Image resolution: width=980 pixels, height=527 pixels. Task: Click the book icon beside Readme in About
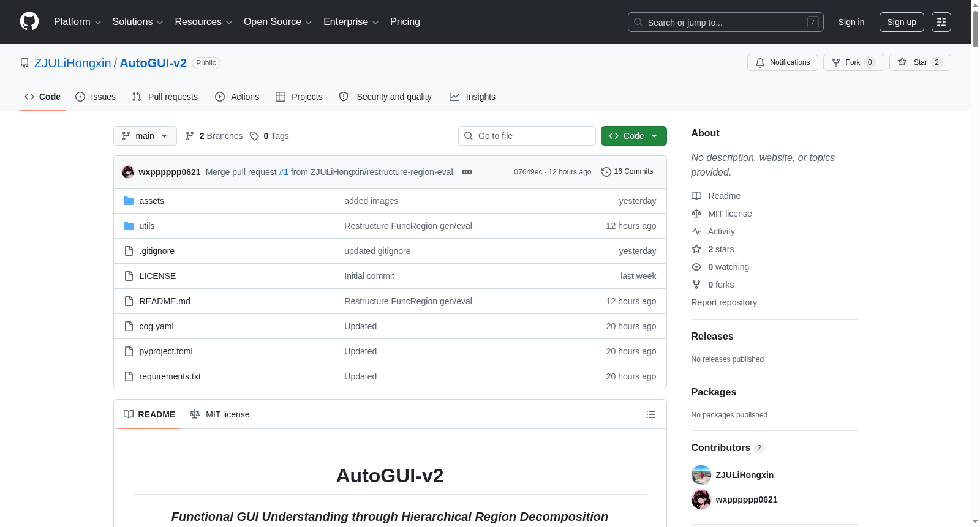[x=696, y=196]
